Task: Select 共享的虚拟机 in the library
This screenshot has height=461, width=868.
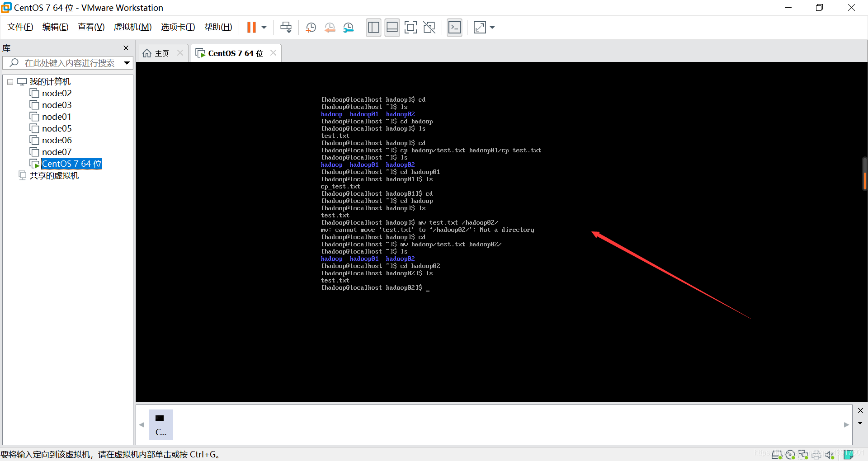Action: pyautogui.click(x=54, y=176)
